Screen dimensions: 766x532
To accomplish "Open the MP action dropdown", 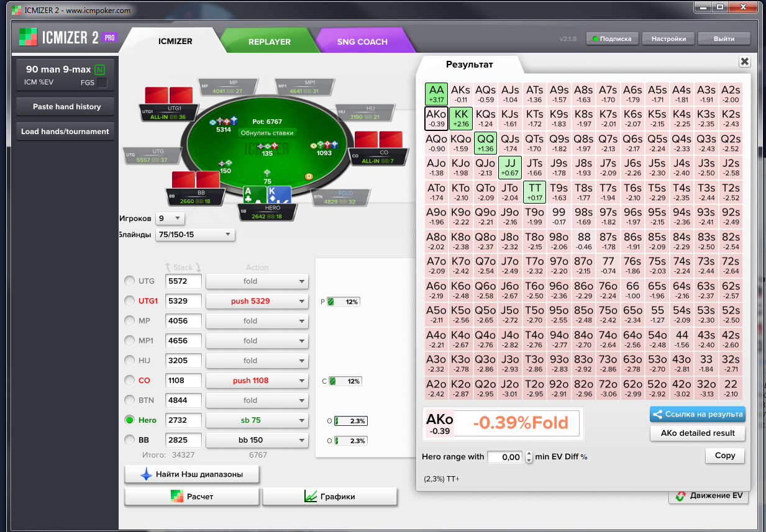I will [257, 321].
